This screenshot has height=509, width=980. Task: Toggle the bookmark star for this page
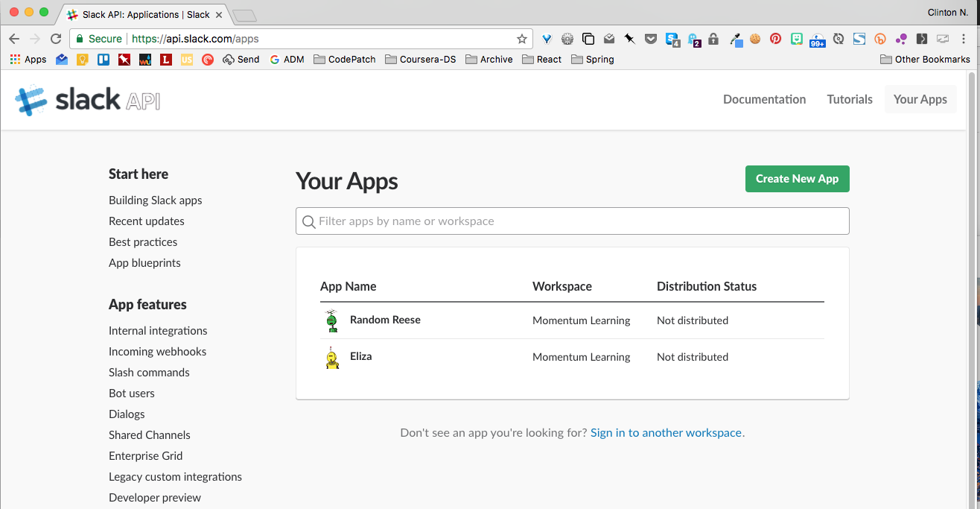pos(522,38)
